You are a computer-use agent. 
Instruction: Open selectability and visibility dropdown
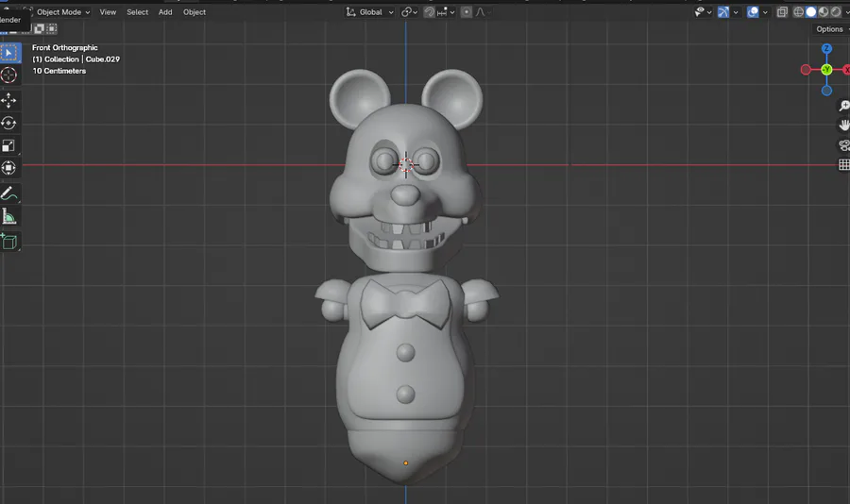pos(703,12)
